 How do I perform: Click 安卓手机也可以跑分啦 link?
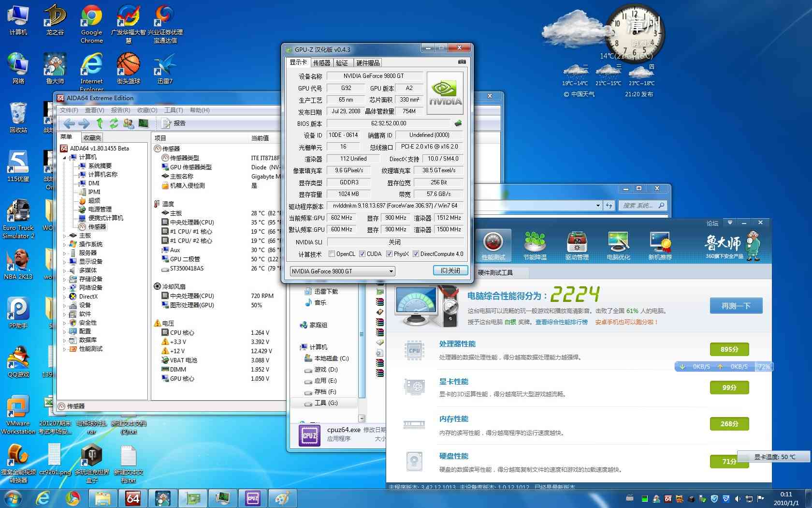pos(626,322)
